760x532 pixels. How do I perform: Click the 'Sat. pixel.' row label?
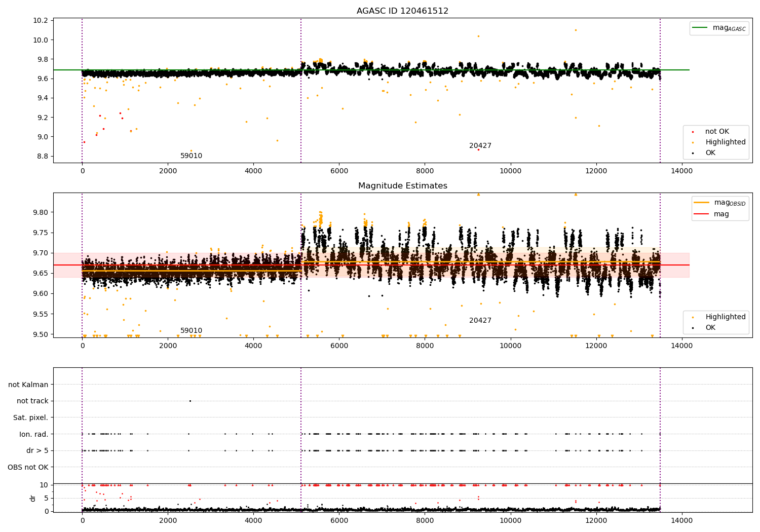pos(31,418)
